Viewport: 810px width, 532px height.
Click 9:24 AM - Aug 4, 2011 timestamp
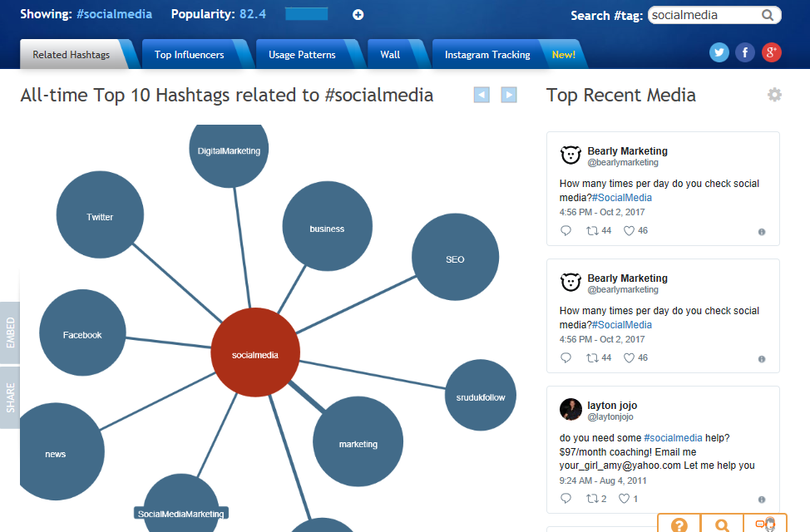pyautogui.click(x=603, y=480)
